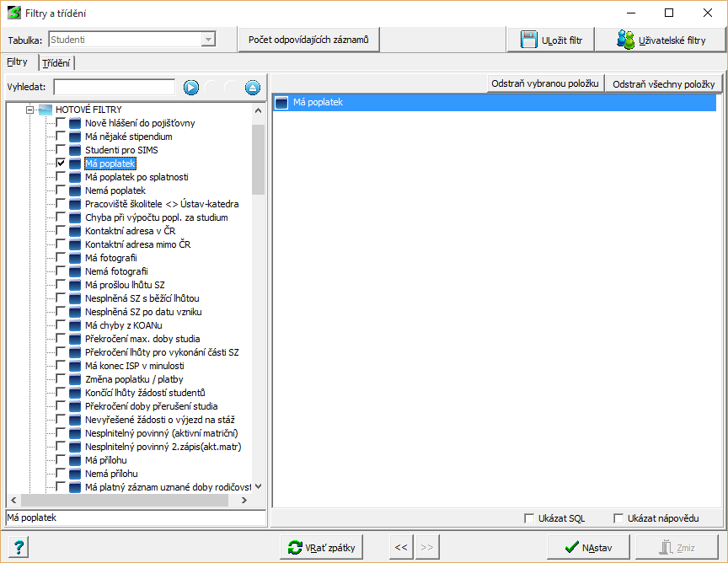Screen dimensions: 728x563
Task: Click the tree scrollbar down arrow
Action: [x=259, y=486]
